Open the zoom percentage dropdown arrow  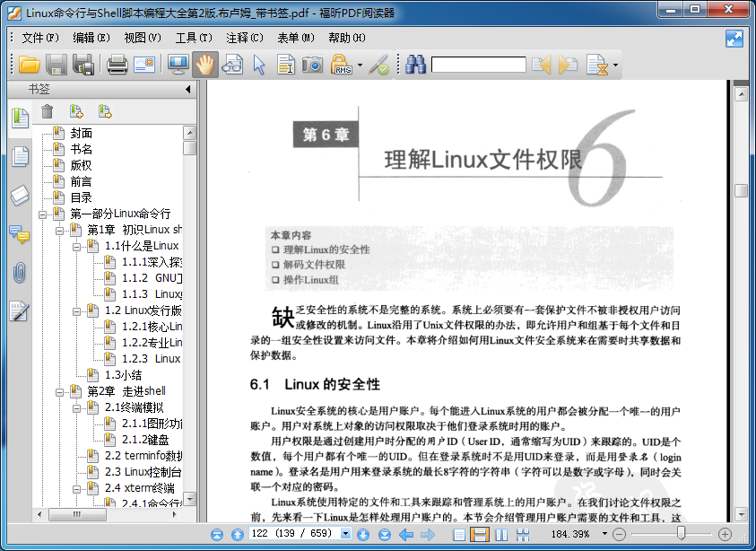click(x=604, y=534)
